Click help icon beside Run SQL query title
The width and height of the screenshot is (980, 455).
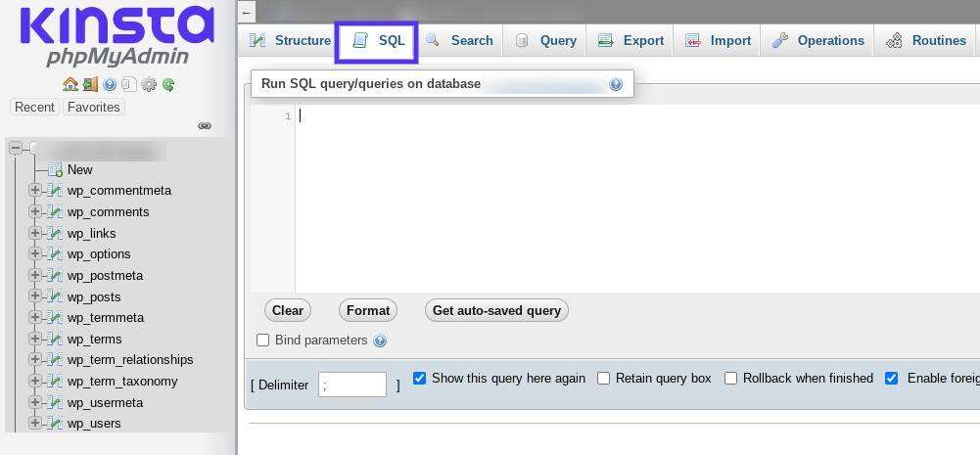pos(616,84)
